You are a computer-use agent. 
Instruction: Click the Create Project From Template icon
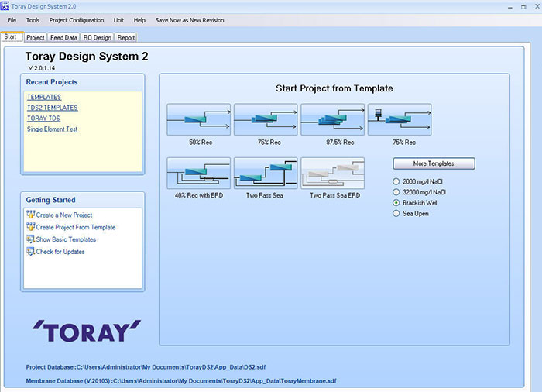click(30, 227)
